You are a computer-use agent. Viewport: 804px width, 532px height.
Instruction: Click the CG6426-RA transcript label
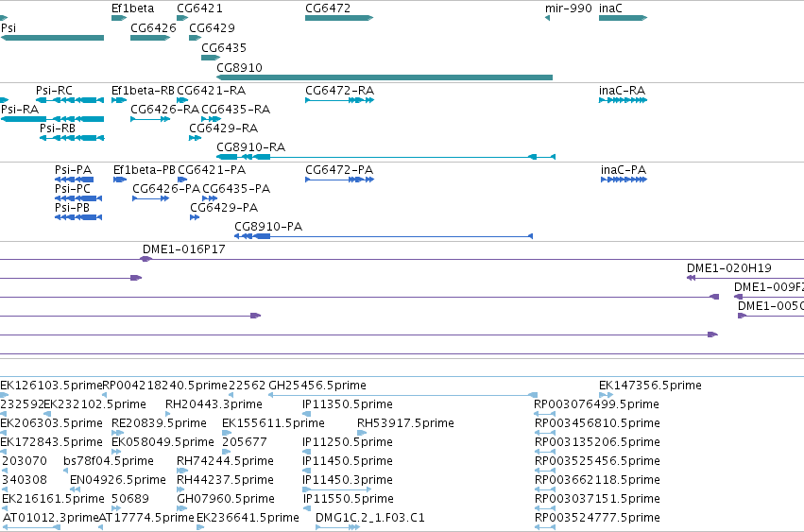tap(164, 110)
